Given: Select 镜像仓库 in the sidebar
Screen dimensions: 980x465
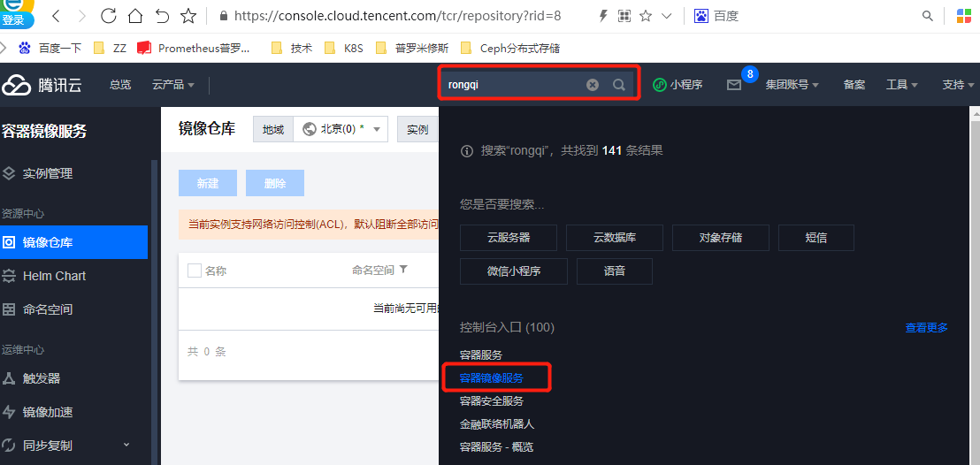Looking at the screenshot, I should [73, 242].
